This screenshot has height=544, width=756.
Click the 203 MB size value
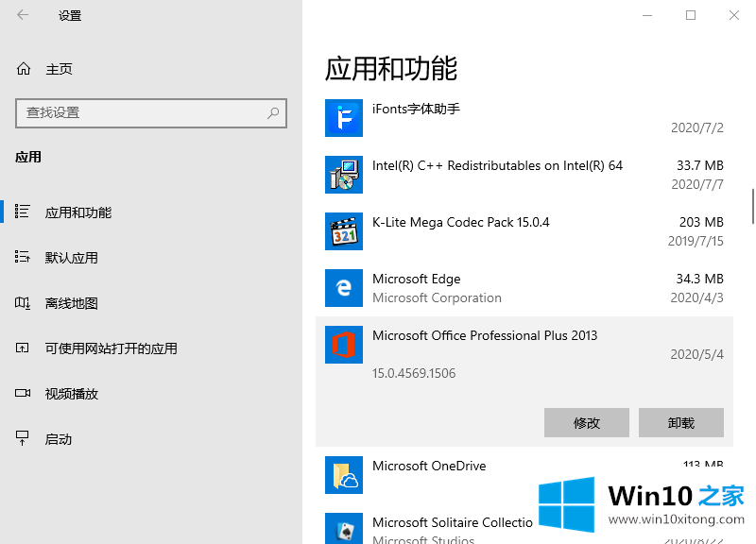click(x=701, y=222)
